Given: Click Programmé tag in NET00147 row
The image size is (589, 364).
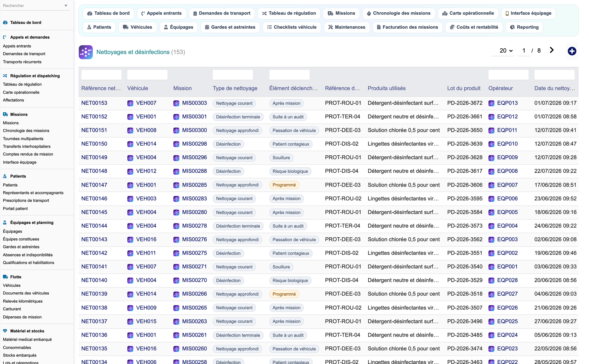Looking at the screenshot, I should pos(284,185).
